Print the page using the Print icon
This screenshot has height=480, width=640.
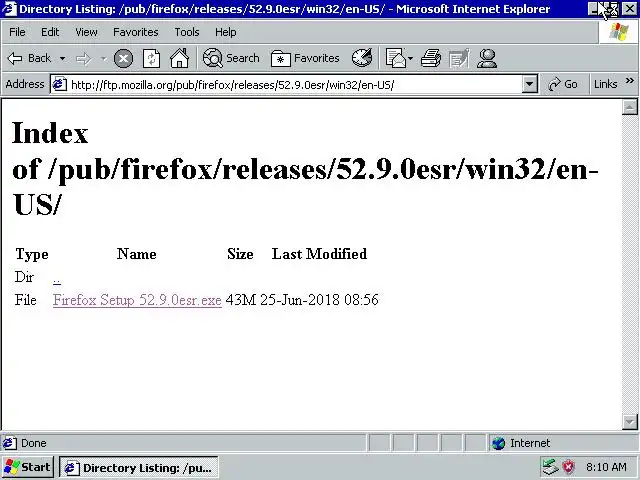[431, 58]
